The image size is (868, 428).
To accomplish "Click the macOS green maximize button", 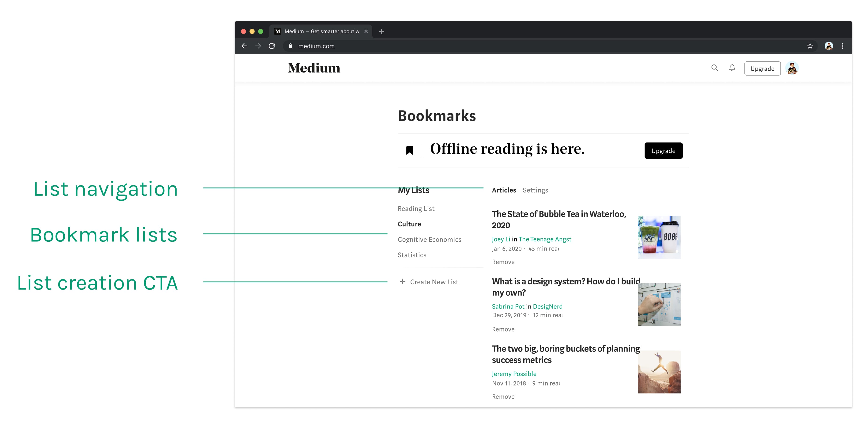I will click(260, 31).
